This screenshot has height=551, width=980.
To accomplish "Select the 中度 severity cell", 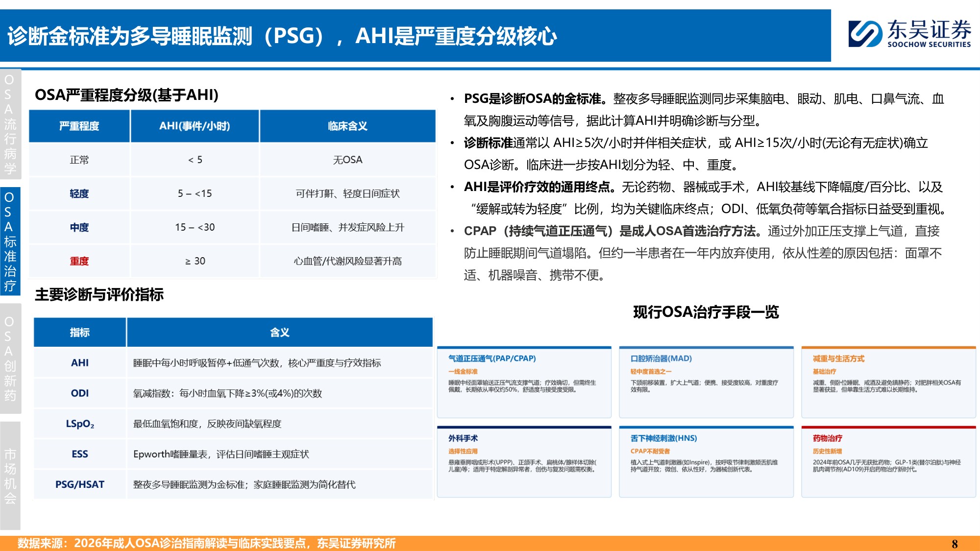I will click(x=79, y=227).
